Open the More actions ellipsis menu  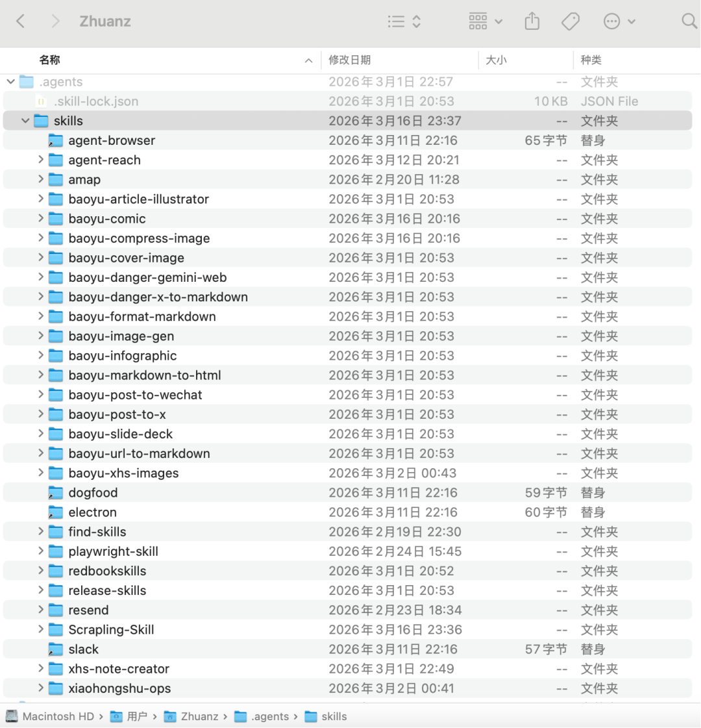pos(619,21)
